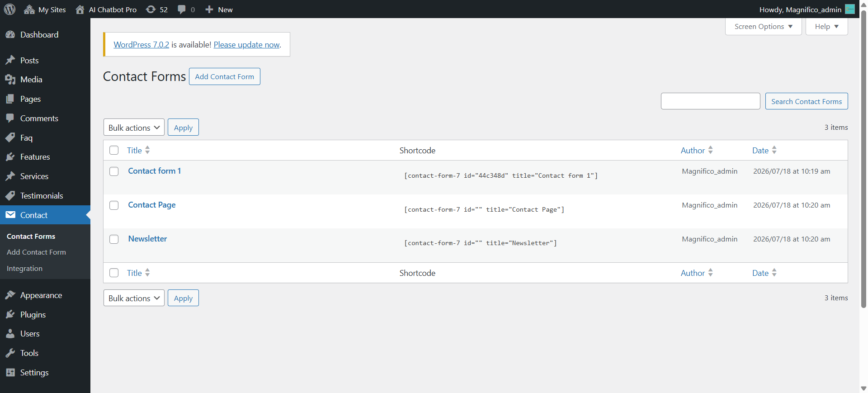The width and height of the screenshot is (868, 393).
Task: Open the Contact Page title link
Action: tap(152, 205)
